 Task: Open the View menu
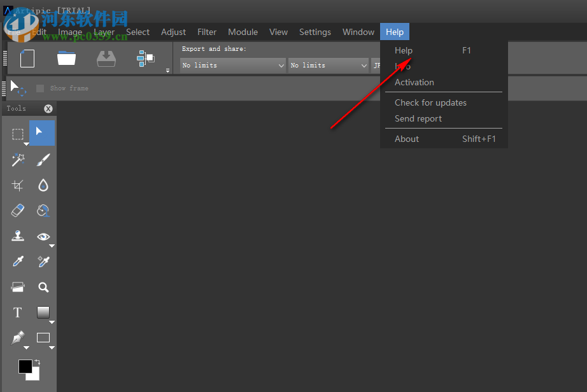[x=278, y=32]
